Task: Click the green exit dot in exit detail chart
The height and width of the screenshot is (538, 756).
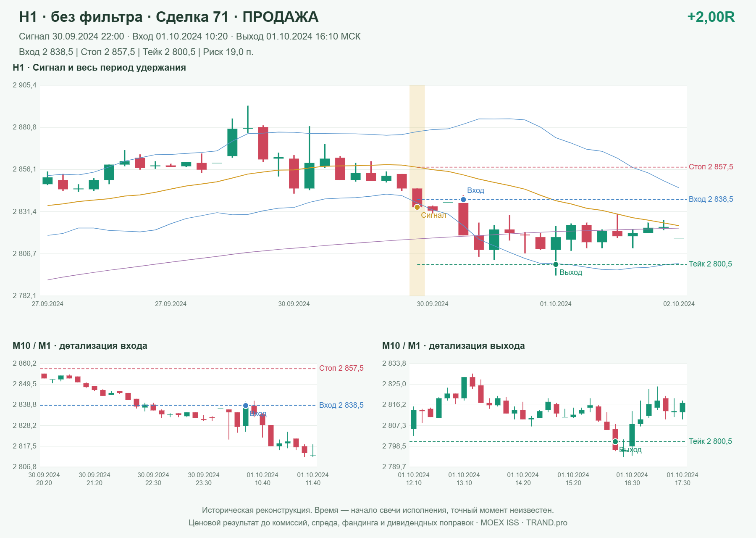Action: [615, 442]
